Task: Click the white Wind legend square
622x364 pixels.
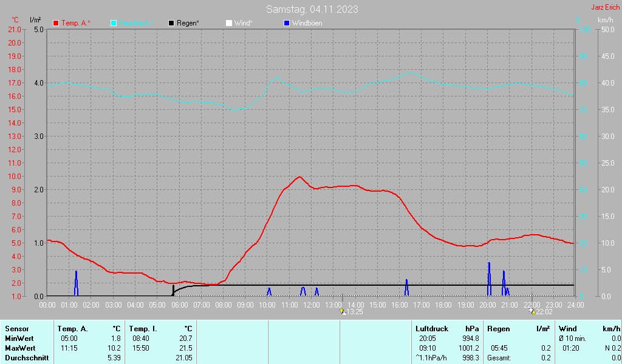Action: [228, 23]
